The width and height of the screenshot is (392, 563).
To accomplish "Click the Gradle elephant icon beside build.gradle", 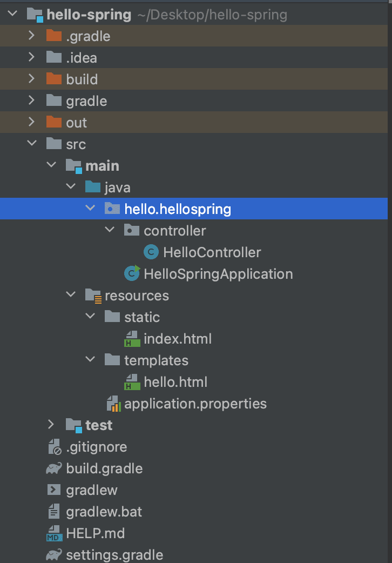I will (53, 468).
